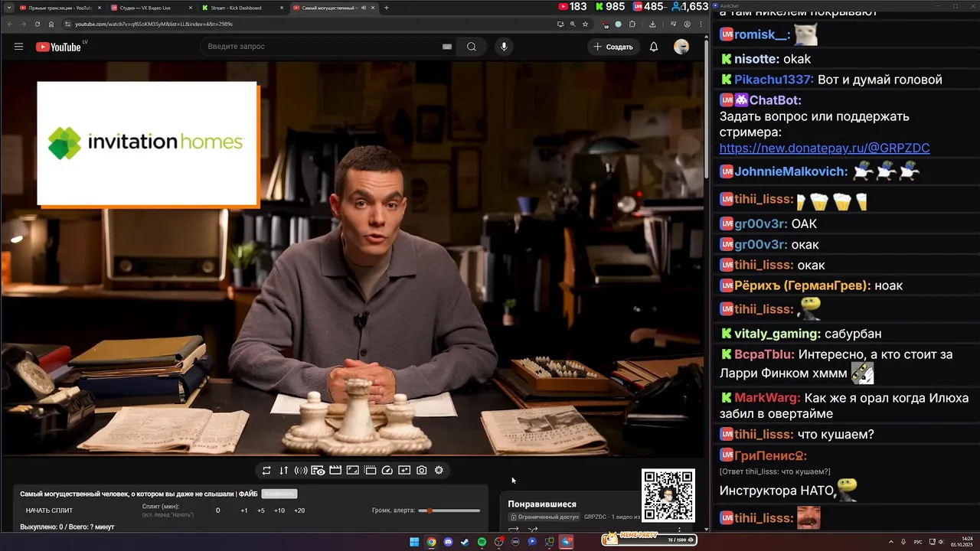Add +20 minutes to split
Viewport: 980px width, 551px height.
[x=299, y=510]
